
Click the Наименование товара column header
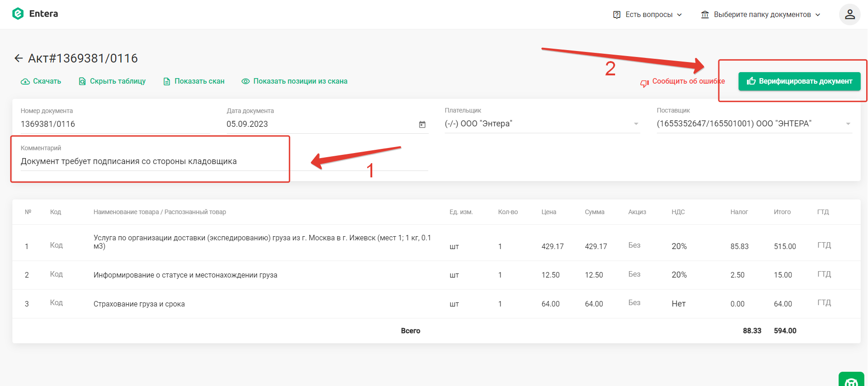pos(160,212)
